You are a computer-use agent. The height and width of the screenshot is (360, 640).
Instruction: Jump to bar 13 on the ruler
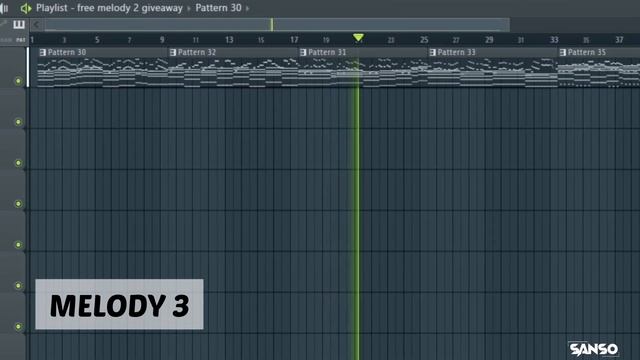(229, 40)
